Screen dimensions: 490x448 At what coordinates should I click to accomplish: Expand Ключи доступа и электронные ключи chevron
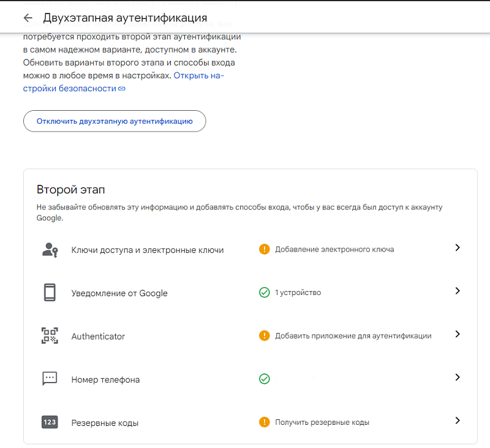point(457,248)
